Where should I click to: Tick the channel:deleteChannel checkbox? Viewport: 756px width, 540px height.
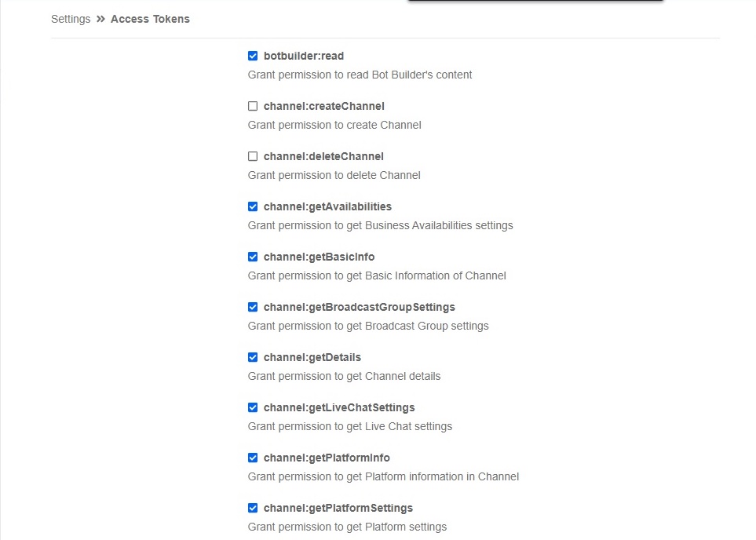tap(253, 156)
